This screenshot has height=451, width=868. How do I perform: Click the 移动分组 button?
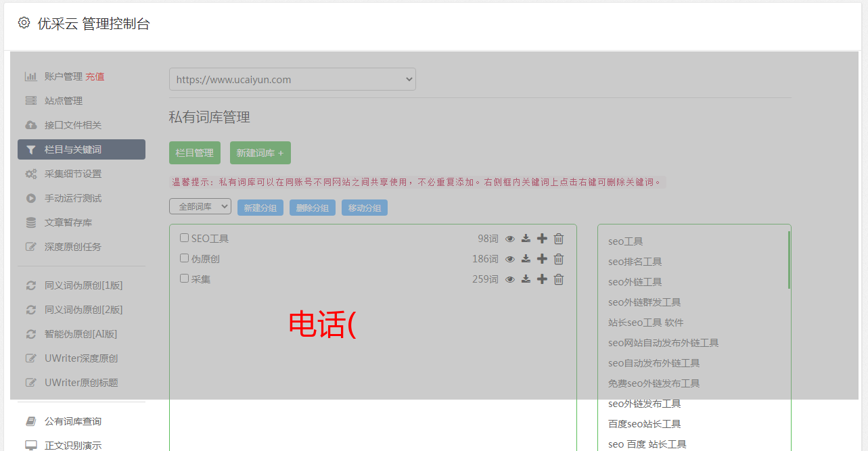(x=365, y=208)
